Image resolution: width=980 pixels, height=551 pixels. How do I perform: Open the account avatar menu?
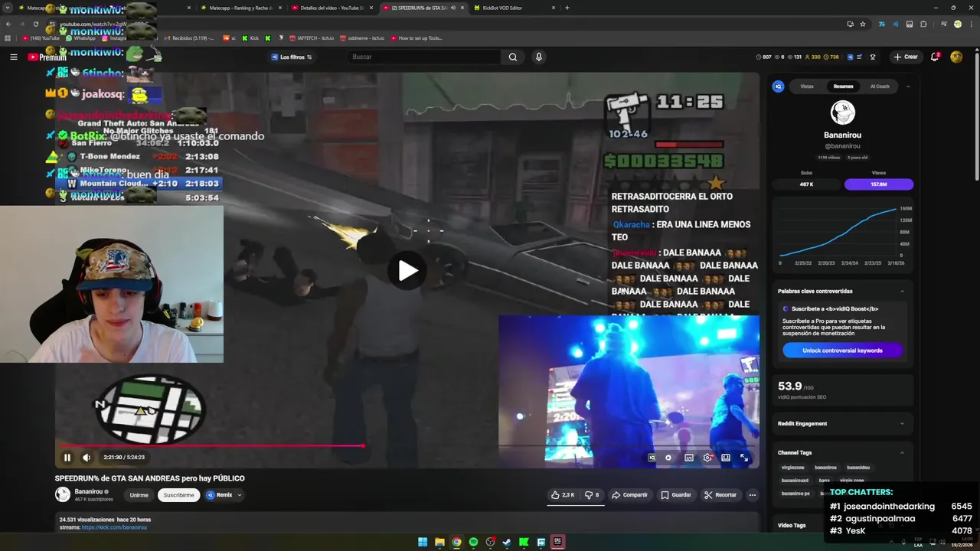pyautogui.click(x=956, y=57)
